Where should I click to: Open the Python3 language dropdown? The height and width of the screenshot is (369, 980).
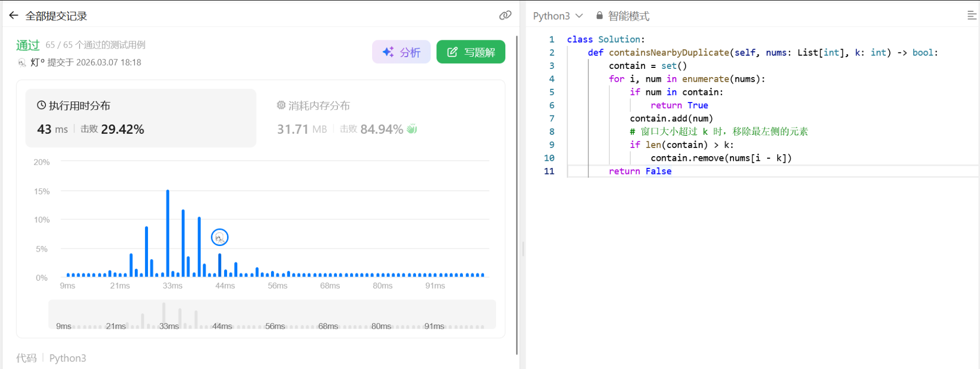point(557,16)
